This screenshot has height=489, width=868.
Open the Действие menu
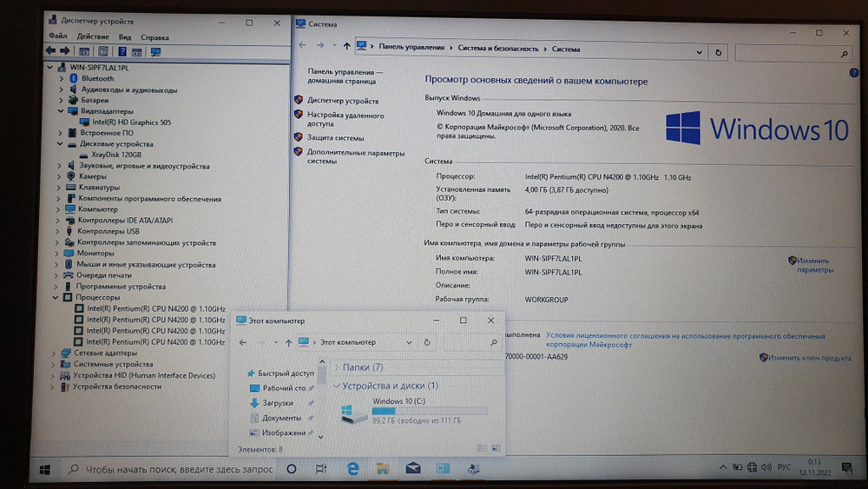[x=93, y=36]
